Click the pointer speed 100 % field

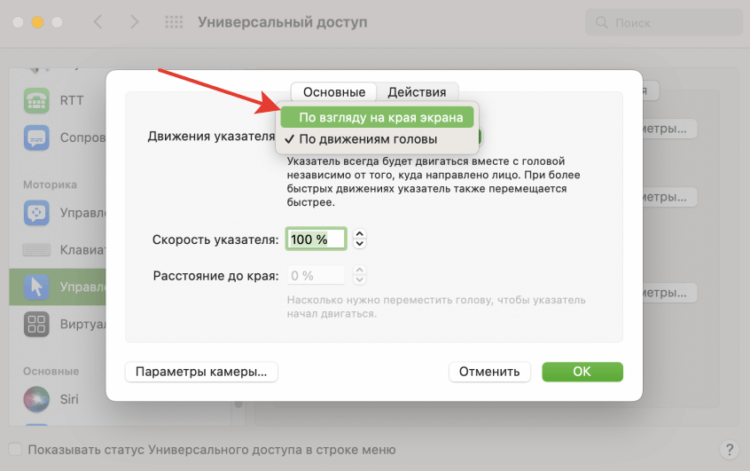point(316,239)
